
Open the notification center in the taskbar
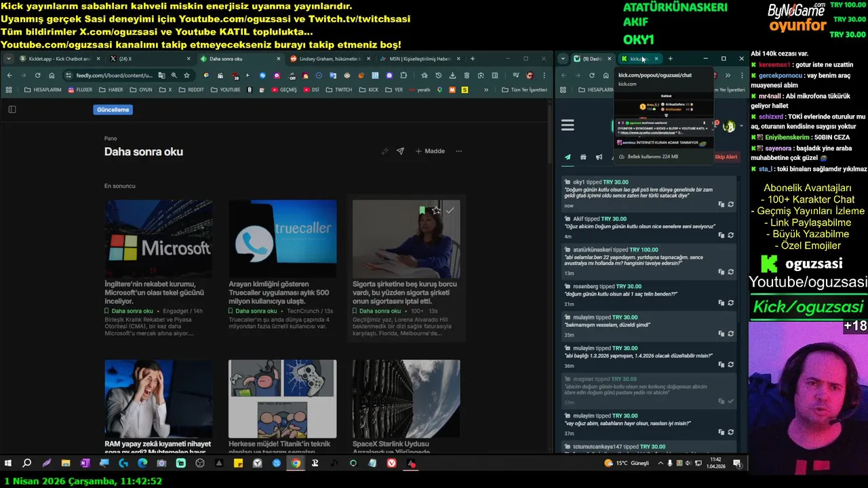pos(737,464)
